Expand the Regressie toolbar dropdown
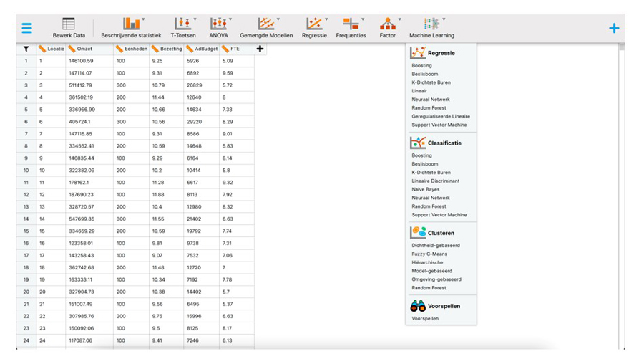Image resolution: width=644 pixels, height=364 pixels. click(x=314, y=25)
